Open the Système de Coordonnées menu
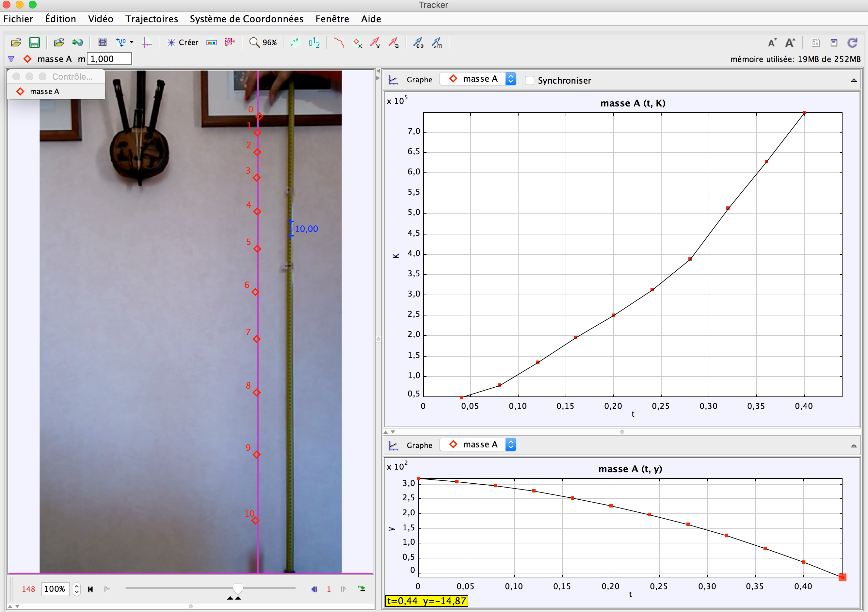 [247, 19]
